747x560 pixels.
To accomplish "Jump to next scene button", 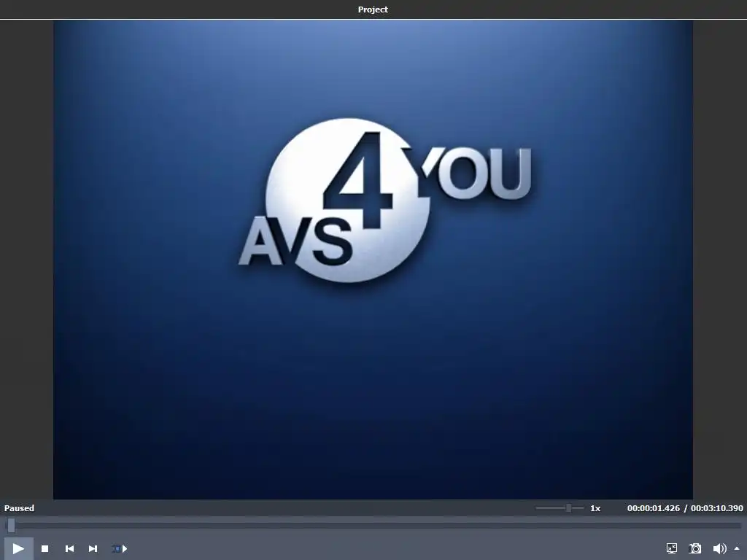I will tap(120, 548).
